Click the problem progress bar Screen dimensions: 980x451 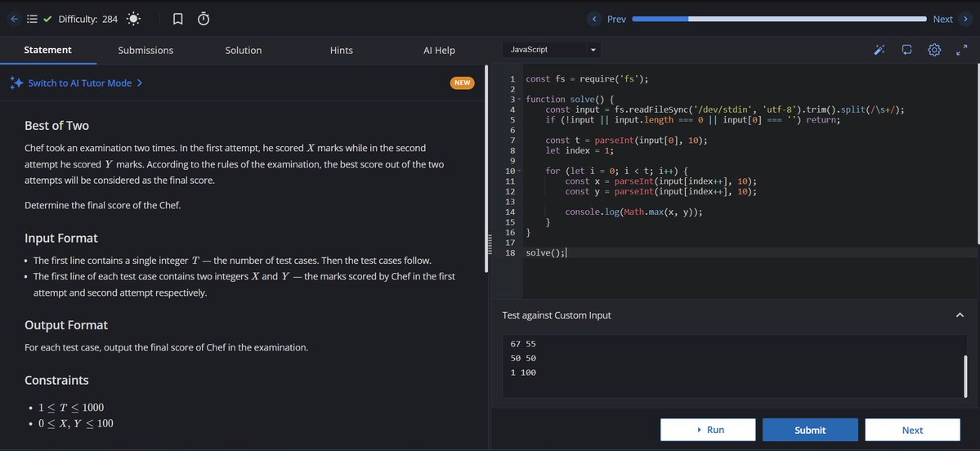(x=780, y=20)
